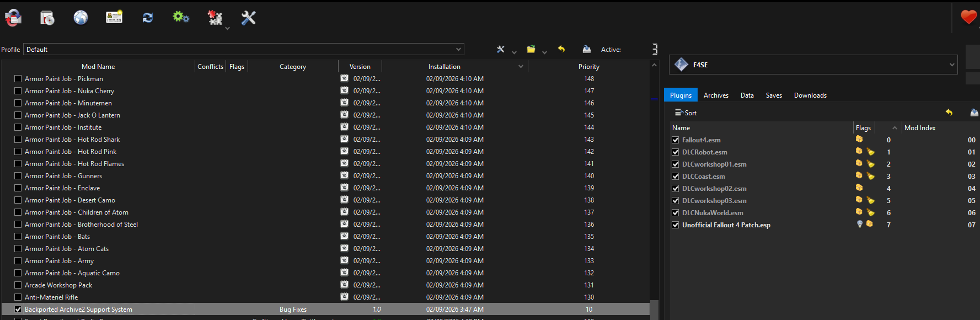Uncheck the DLCNukaWorld.esm plugin

(x=675, y=213)
